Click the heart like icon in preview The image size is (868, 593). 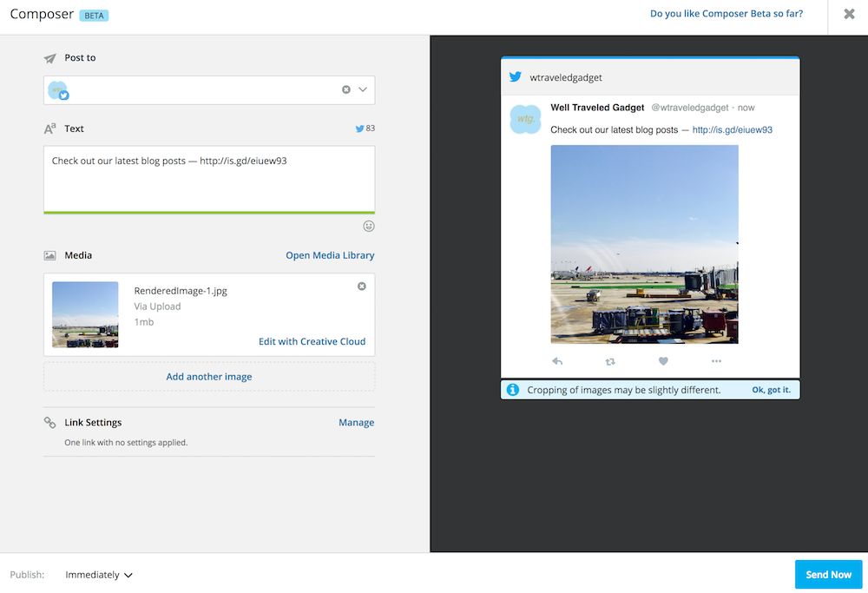(663, 361)
